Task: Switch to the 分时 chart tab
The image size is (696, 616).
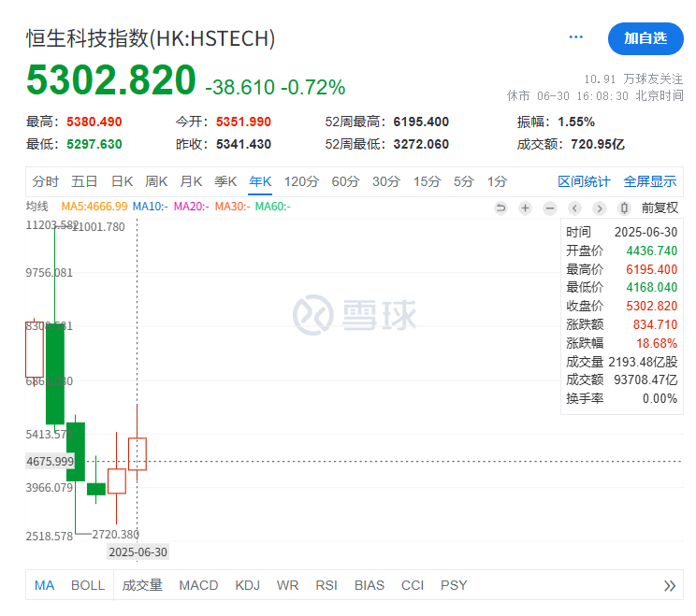Action: (45, 181)
